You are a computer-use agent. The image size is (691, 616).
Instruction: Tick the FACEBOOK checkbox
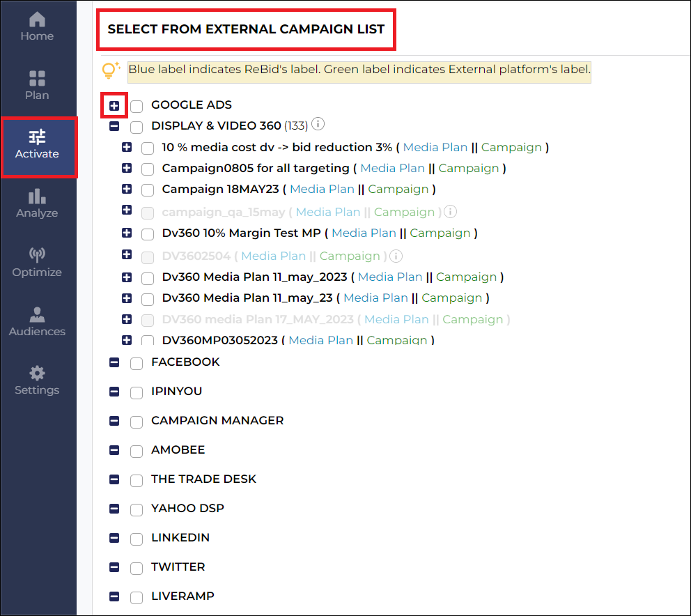(x=137, y=363)
